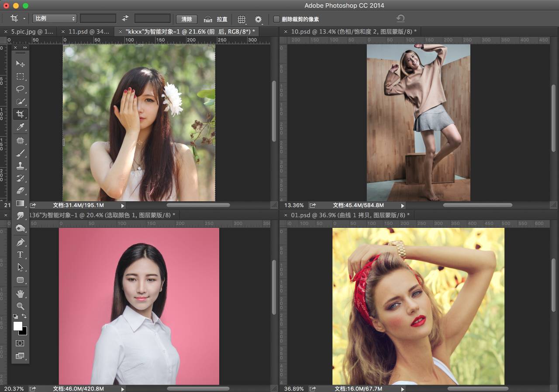
Task: Click the straighten (拉直) tool icon
Action: (208, 19)
